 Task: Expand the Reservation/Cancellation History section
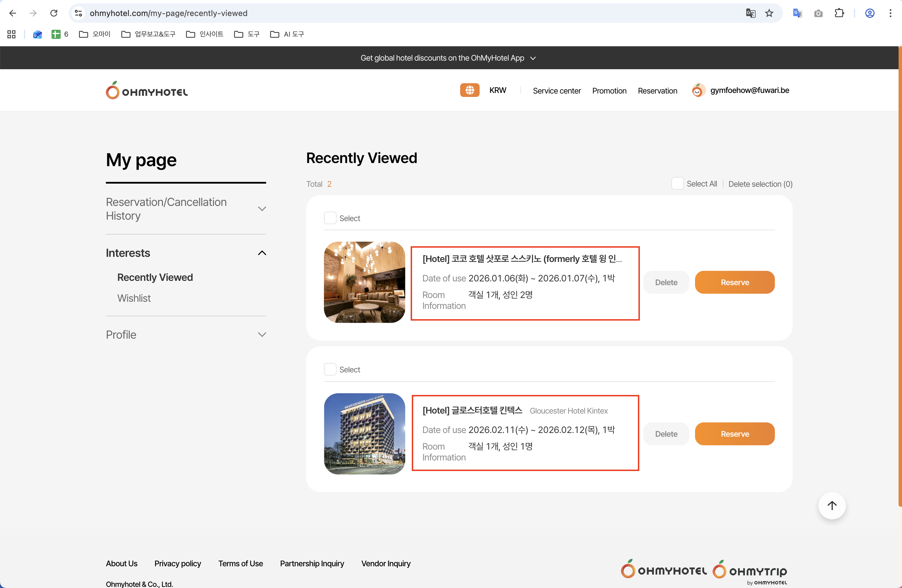(262, 209)
